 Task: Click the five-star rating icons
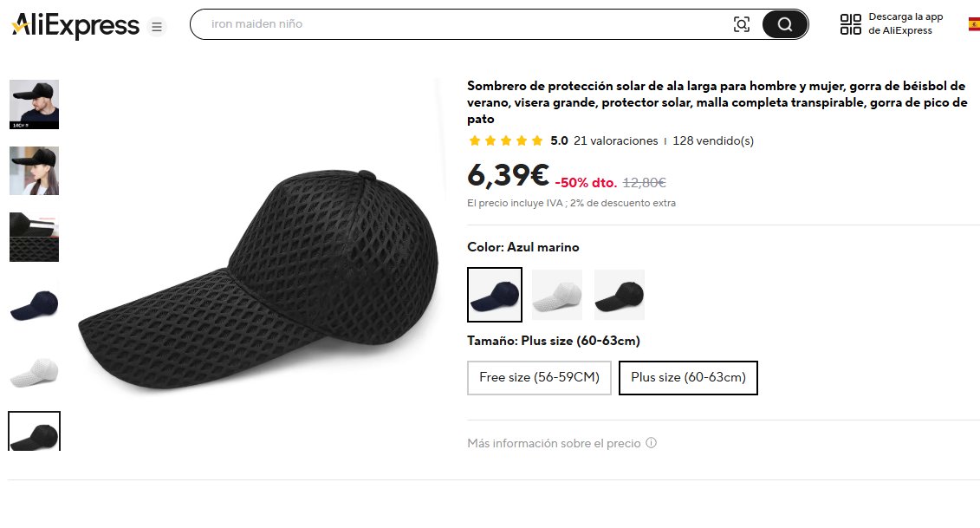pos(505,140)
